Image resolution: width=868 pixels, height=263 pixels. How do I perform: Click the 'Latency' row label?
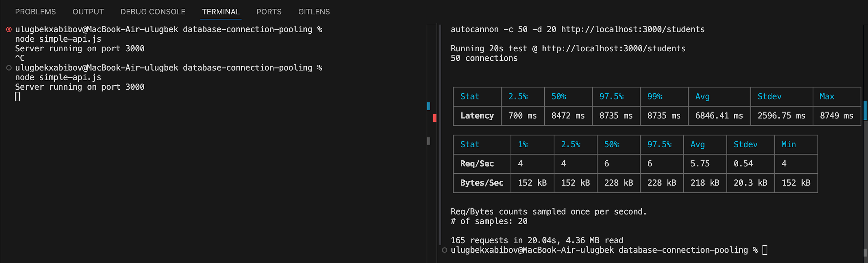click(x=477, y=116)
